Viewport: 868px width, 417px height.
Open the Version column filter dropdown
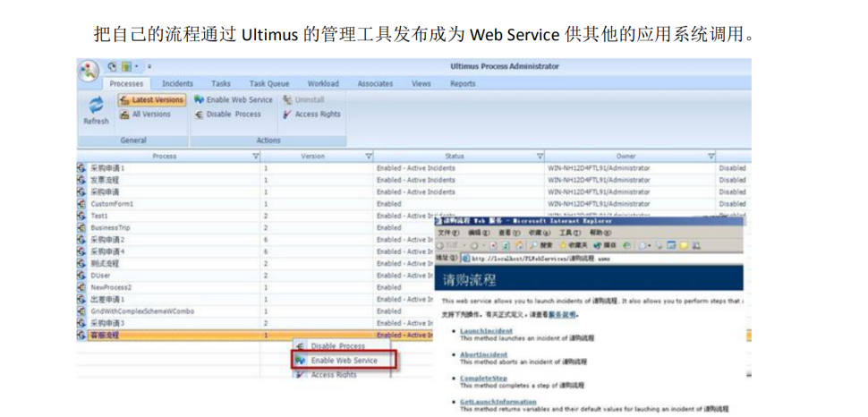[x=368, y=157]
